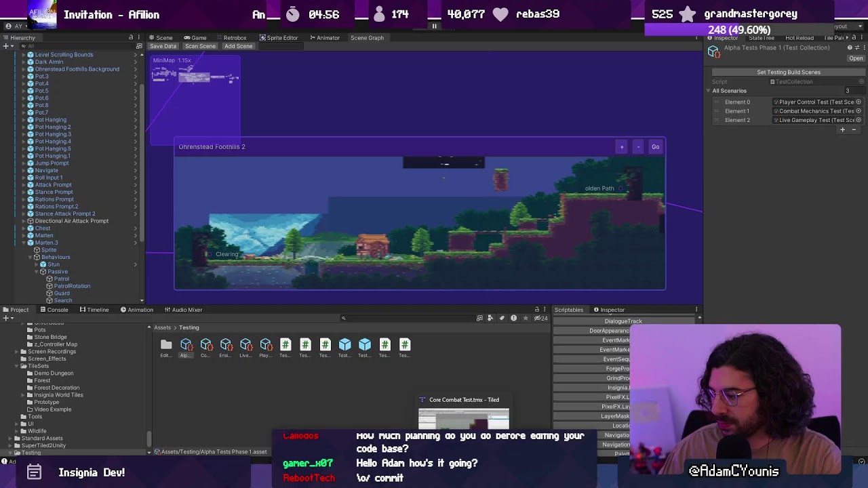
Task: Click the Ohrenstead Foothills Background prefab icon
Action: 30,69
